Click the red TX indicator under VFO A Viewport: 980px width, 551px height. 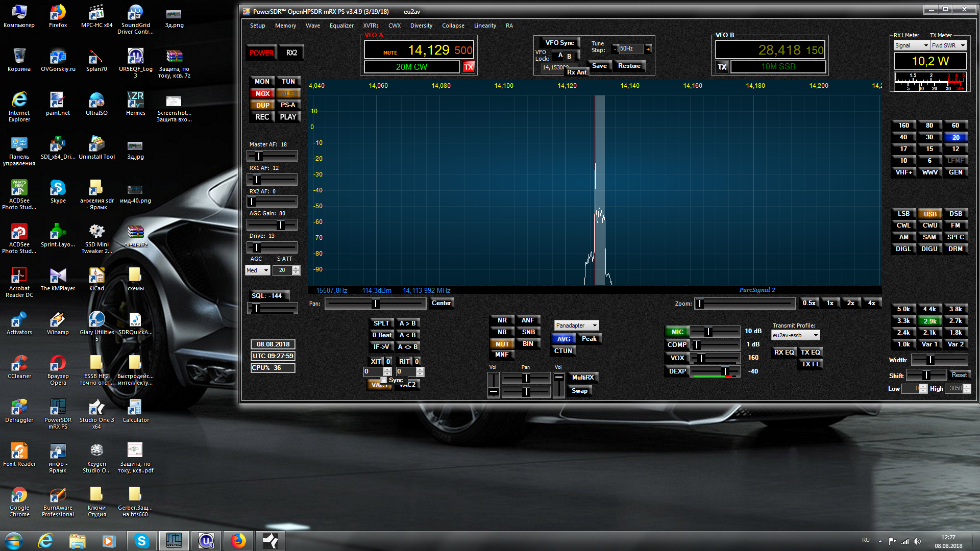(468, 67)
